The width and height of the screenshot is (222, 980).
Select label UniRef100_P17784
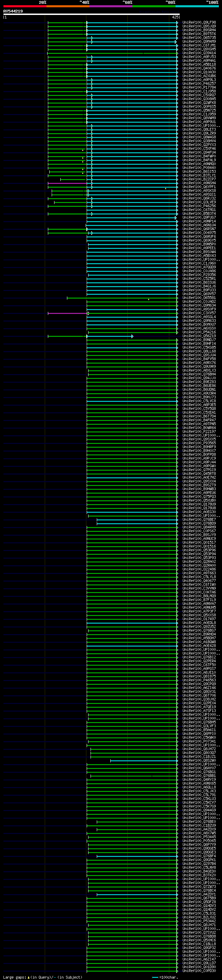pos(199,88)
